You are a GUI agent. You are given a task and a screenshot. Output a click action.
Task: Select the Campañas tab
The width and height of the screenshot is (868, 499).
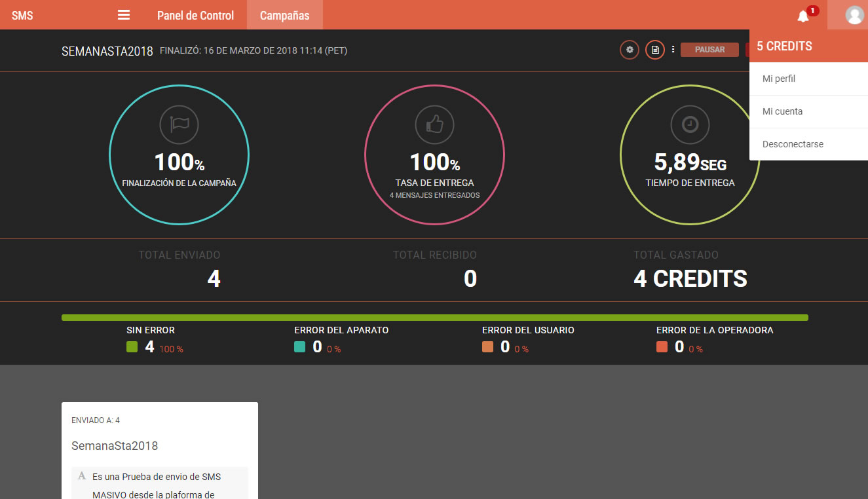click(x=285, y=15)
